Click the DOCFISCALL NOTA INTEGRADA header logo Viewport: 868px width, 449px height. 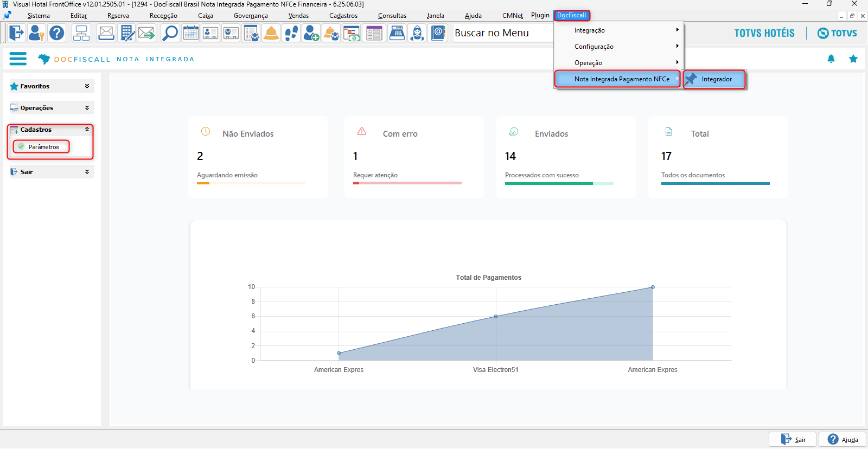pyautogui.click(x=116, y=59)
